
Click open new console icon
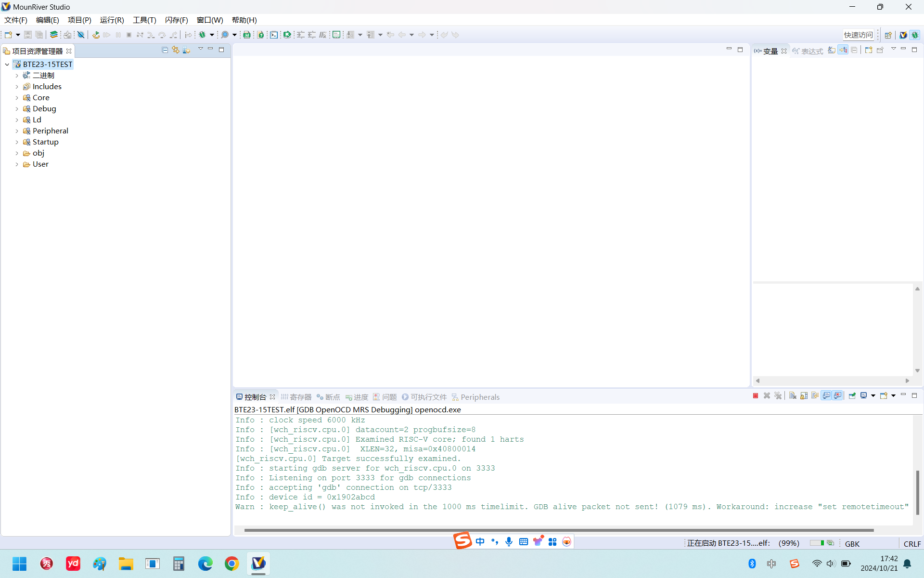[884, 396]
